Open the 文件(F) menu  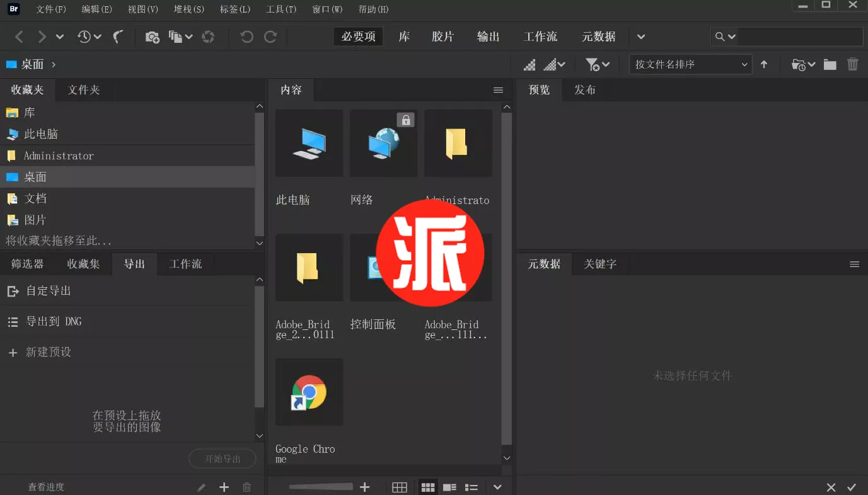51,9
